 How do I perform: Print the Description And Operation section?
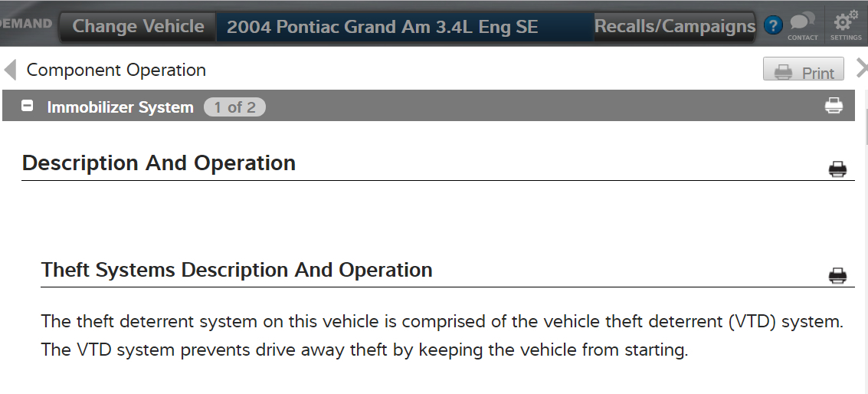click(x=837, y=169)
